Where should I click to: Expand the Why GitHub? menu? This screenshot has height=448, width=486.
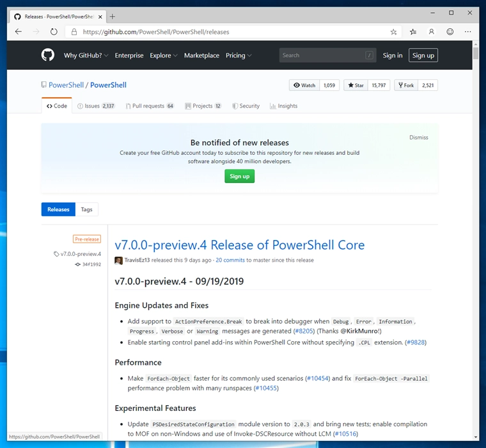(86, 55)
